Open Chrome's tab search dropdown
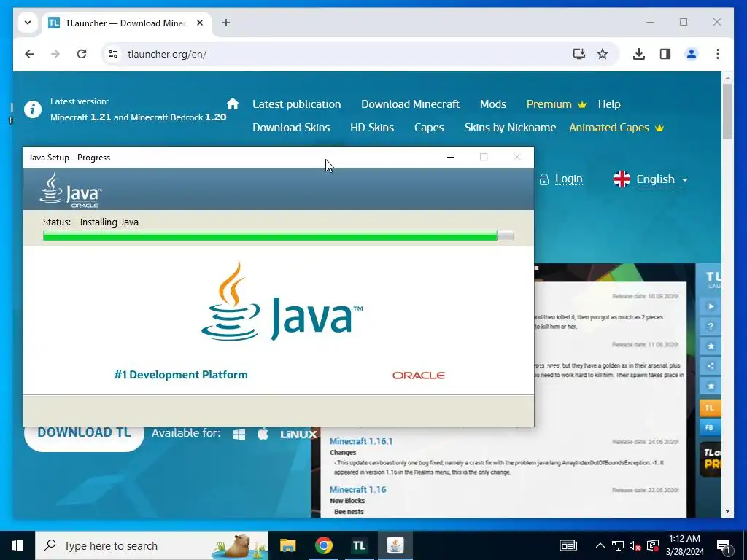The image size is (747, 560). click(28, 23)
